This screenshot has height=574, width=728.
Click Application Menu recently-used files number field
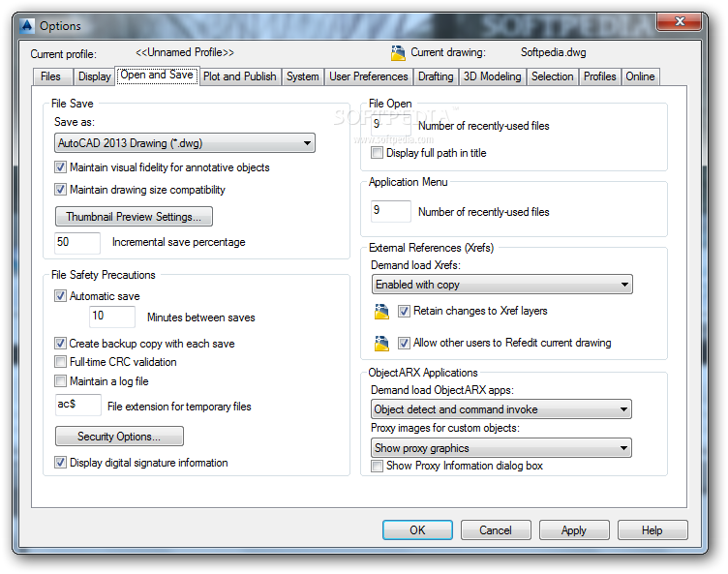coord(391,211)
